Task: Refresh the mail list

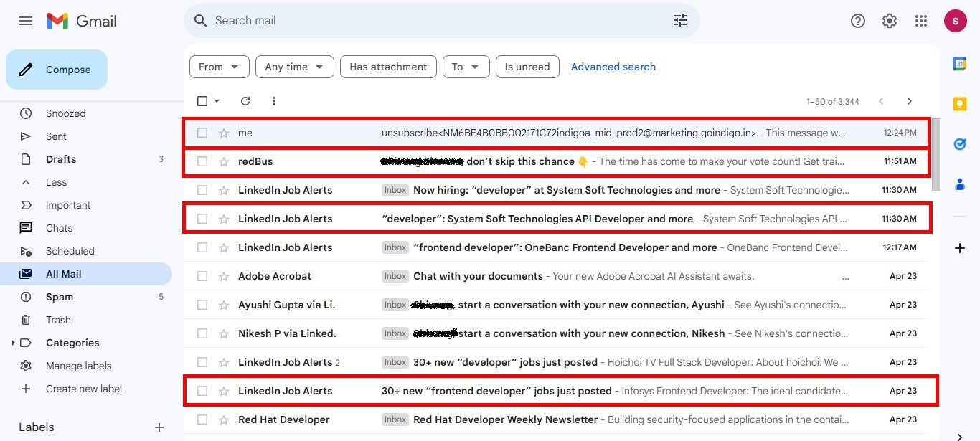Action: tap(245, 101)
